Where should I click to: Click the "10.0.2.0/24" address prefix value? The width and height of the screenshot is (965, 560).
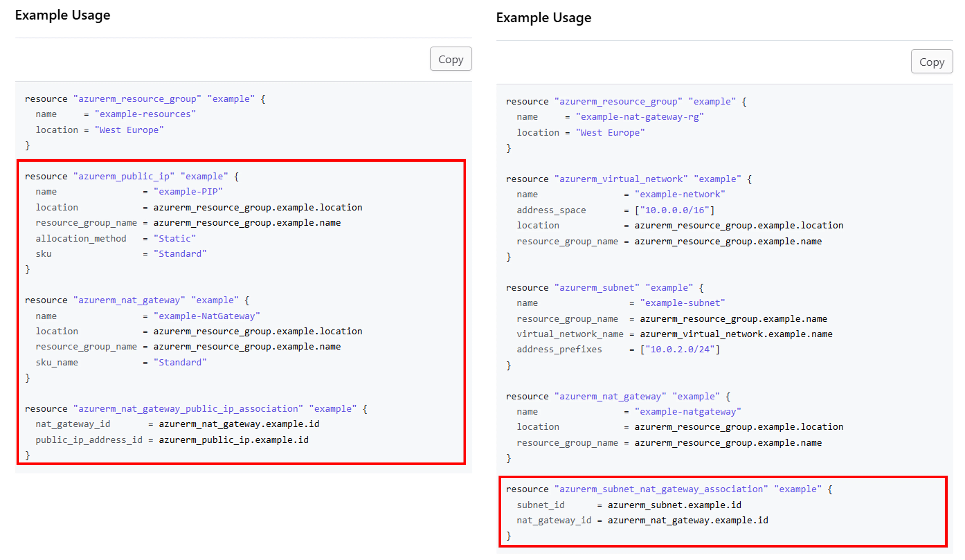680,350
